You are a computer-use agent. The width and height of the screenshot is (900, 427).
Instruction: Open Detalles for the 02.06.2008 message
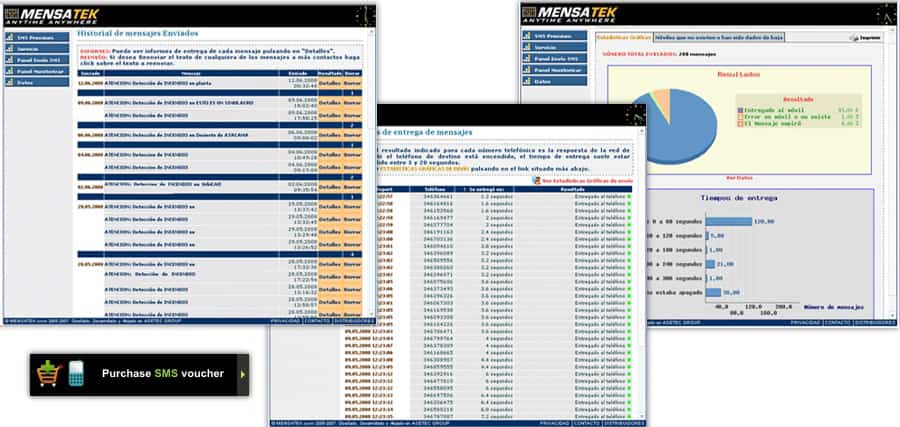point(329,187)
